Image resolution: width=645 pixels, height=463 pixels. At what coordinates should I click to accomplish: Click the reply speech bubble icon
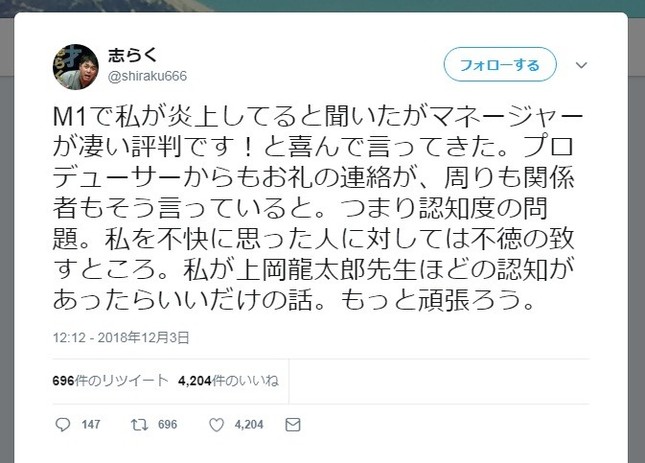(63, 424)
